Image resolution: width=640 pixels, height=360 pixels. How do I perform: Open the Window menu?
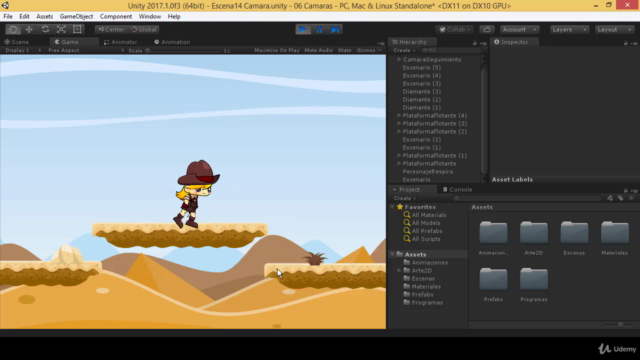150,16
